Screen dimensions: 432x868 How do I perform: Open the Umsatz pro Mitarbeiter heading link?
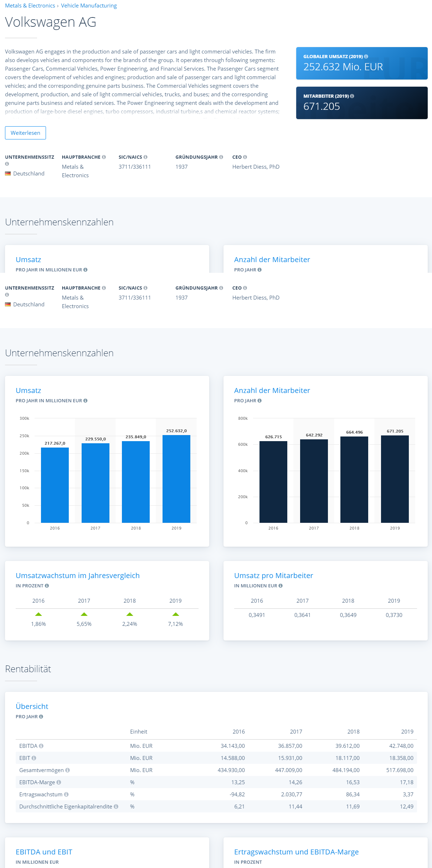point(274,575)
